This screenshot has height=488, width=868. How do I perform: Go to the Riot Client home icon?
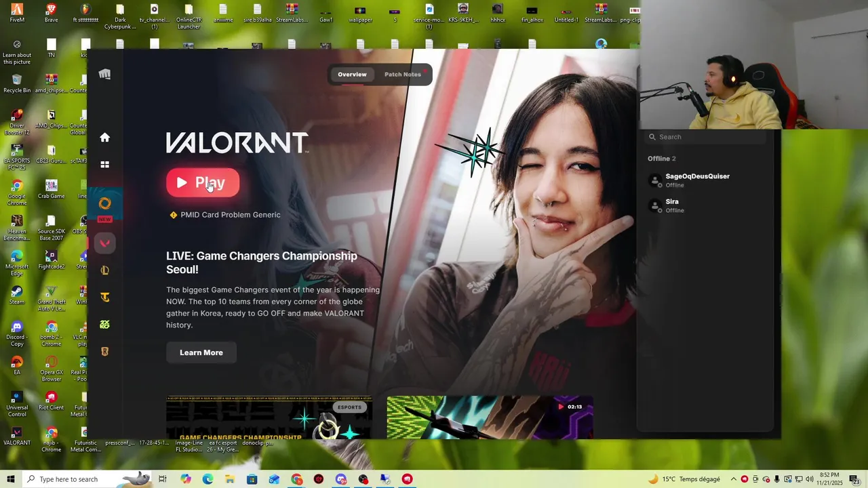point(104,138)
